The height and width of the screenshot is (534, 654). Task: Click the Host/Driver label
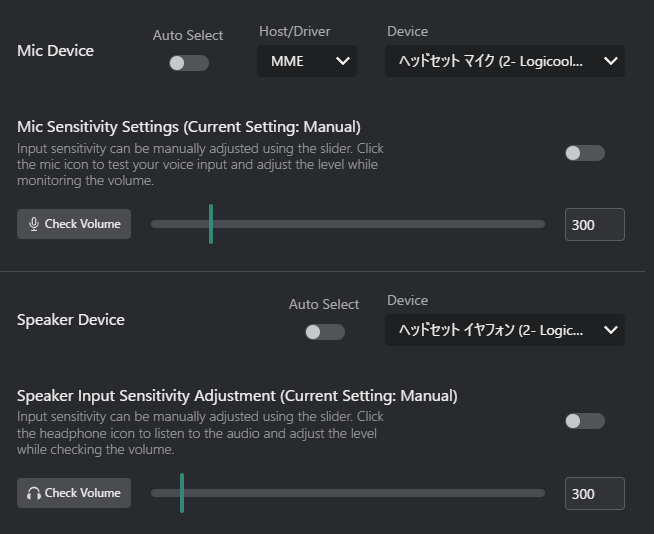pos(295,32)
